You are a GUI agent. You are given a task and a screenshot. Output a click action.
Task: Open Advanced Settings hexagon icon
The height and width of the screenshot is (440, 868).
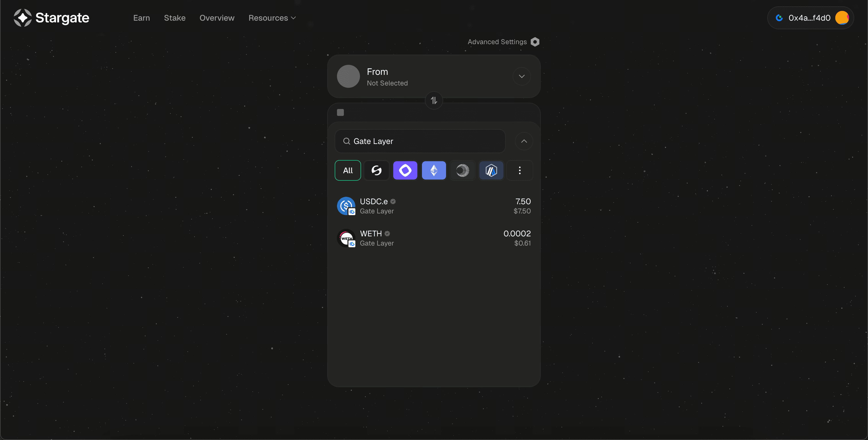pos(535,42)
